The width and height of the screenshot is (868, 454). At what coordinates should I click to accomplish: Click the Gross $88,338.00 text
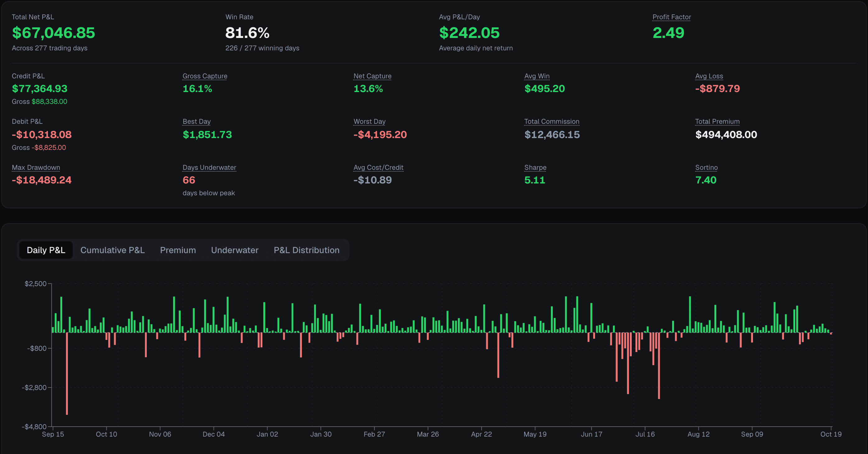click(x=39, y=101)
